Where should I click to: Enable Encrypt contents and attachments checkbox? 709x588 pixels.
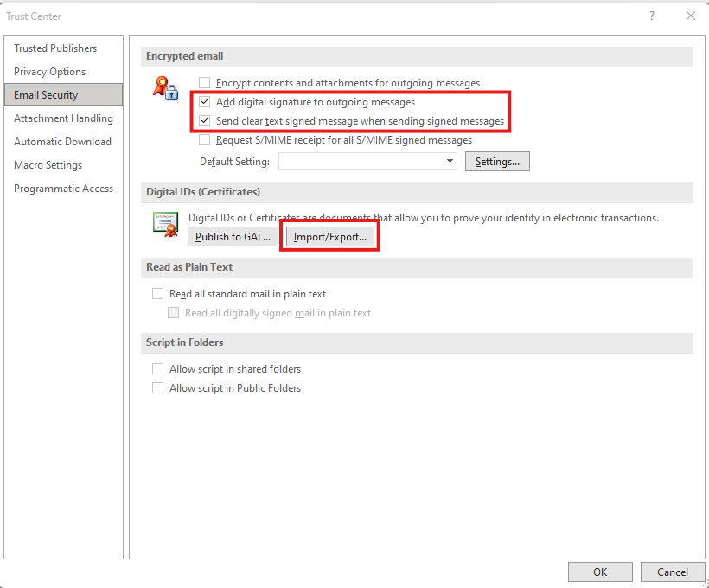205,83
